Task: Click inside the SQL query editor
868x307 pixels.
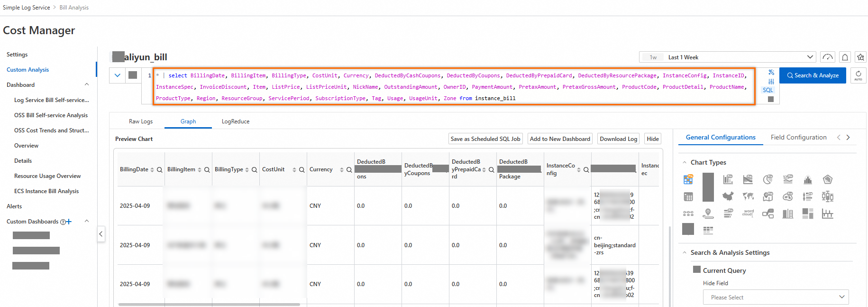Action: [x=454, y=87]
